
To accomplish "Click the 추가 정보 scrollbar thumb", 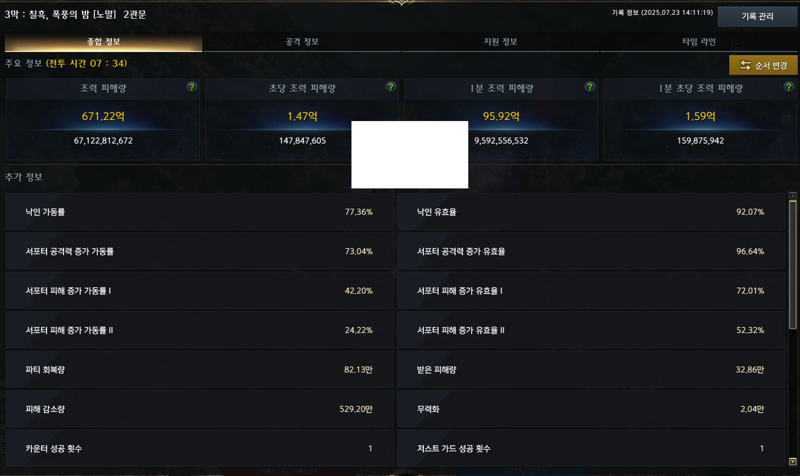I will click(x=792, y=264).
